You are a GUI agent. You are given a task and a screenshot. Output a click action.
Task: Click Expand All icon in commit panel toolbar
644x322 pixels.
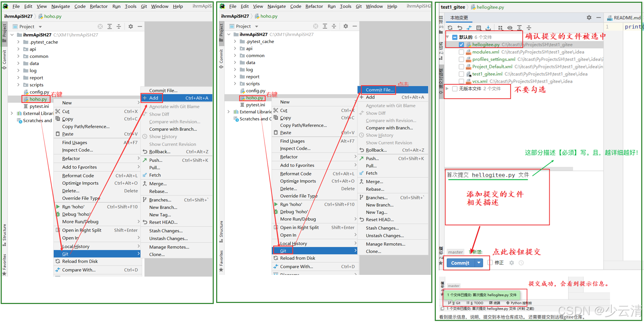[x=519, y=28]
